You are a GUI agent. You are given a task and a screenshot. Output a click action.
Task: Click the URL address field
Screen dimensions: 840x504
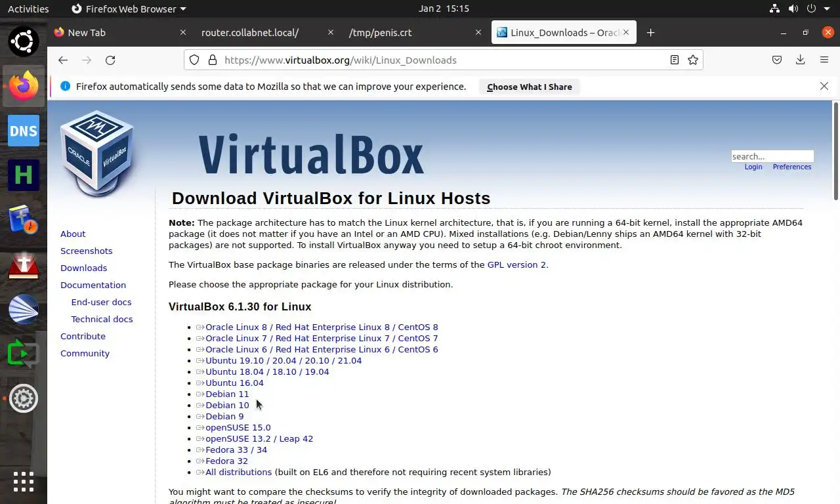[443, 60]
